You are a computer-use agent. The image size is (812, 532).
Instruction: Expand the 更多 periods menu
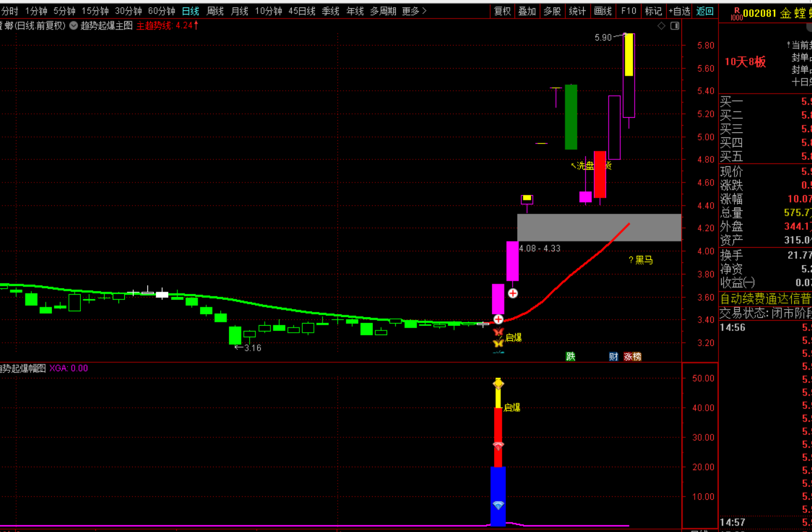pos(414,11)
